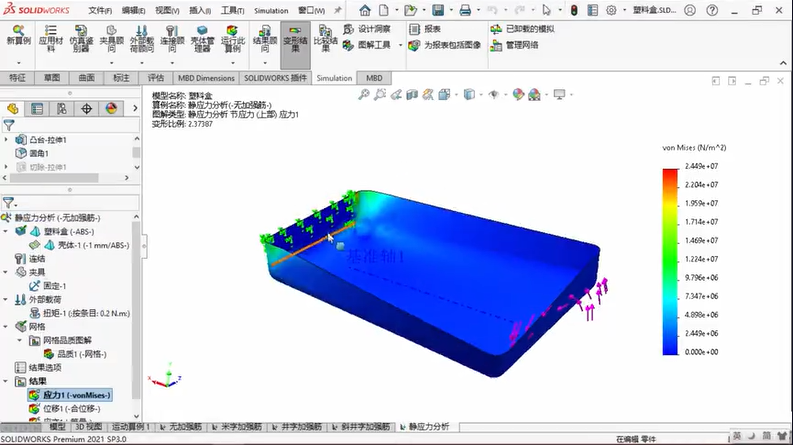The image size is (793, 445).
Task: Collapse the 外部载荷 (External Loads) tree node
Action: [x=8, y=299]
